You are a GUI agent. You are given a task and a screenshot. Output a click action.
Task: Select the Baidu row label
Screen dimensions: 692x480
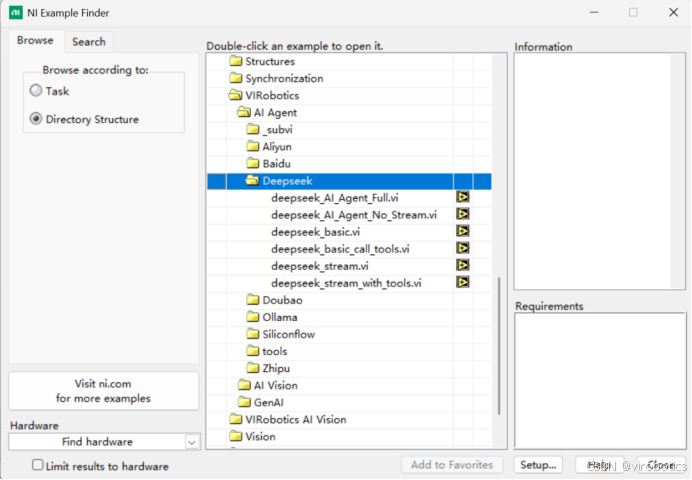coord(277,164)
